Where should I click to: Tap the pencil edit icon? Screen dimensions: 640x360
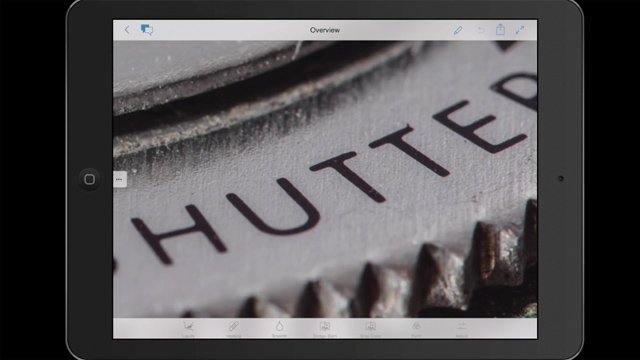pos(458,30)
